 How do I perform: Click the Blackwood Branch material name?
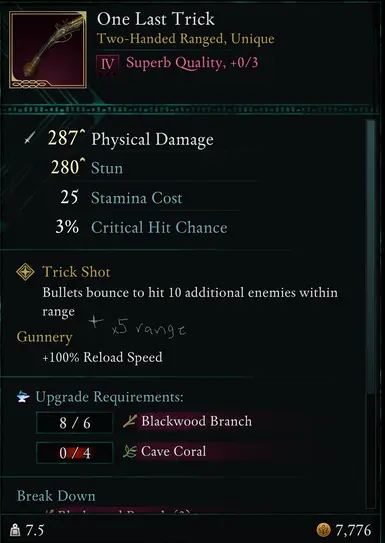click(x=196, y=421)
